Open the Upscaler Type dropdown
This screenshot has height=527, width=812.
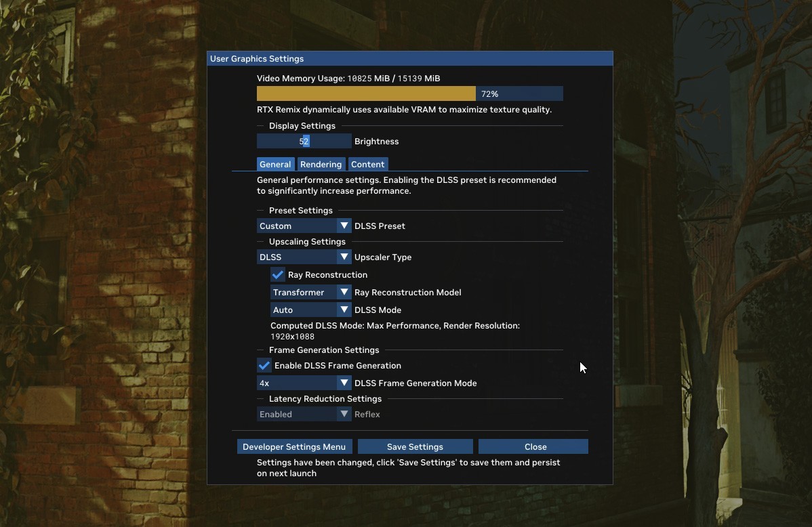coord(304,257)
